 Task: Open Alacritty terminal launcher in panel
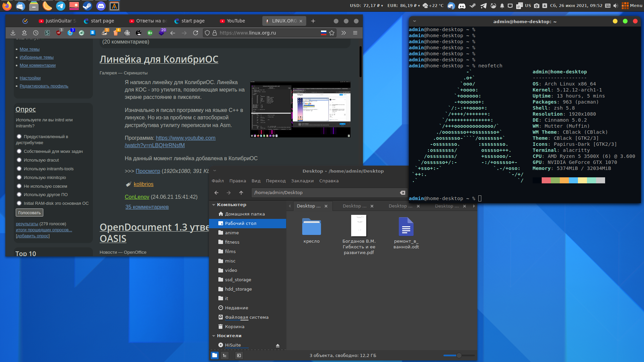click(x=114, y=6)
